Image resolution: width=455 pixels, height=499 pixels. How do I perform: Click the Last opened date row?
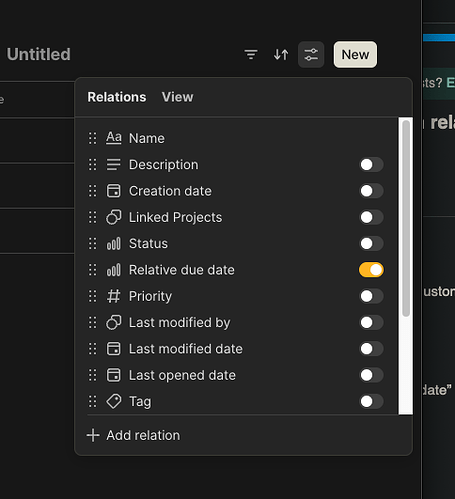(x=236, y=375)
